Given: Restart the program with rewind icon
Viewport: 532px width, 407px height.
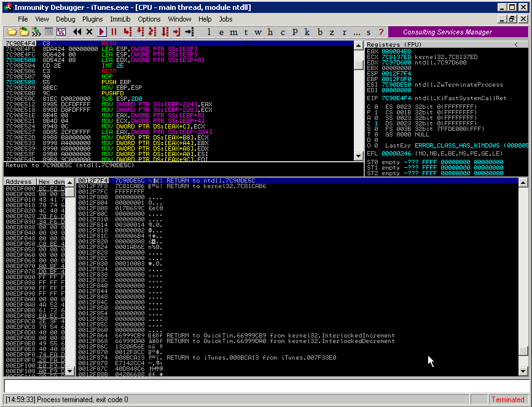Looking at the screenshot, I should (x=77, y=32).
